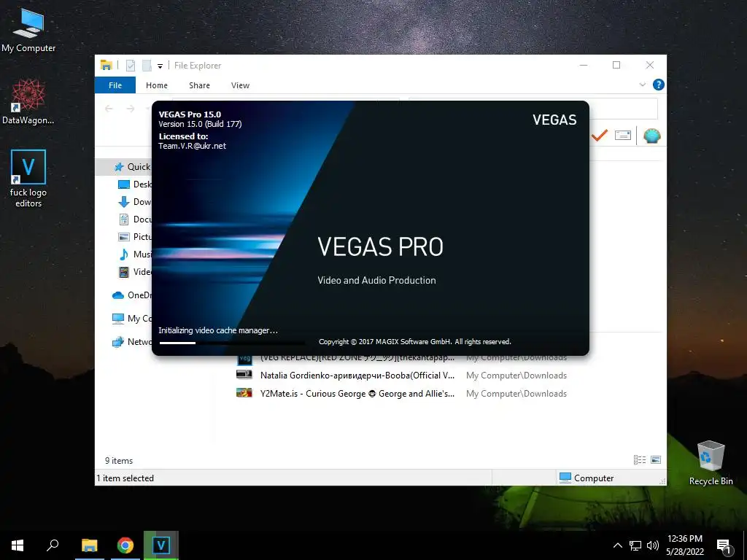The width and height of the screenshot is (747, 560).
Task: Show hidden tray icons chevron
Action: pos(617,545)
